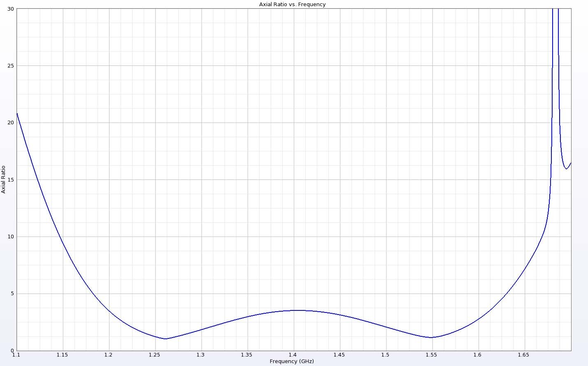Viewport: 588px width, 366px height.
Task: Click the x-axis tick value 1.1
Action: (x=16, y=355)
